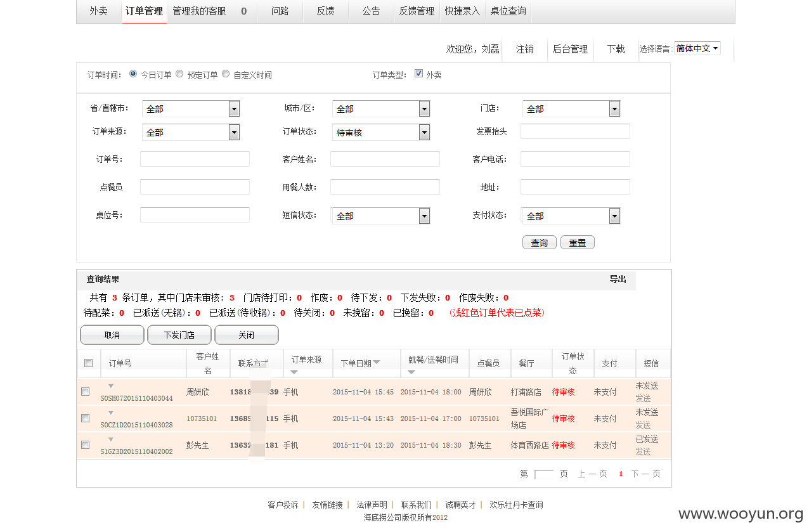Select the 自定义时间 radio button
Screen dimensions: 809x532
coord(225,74)
